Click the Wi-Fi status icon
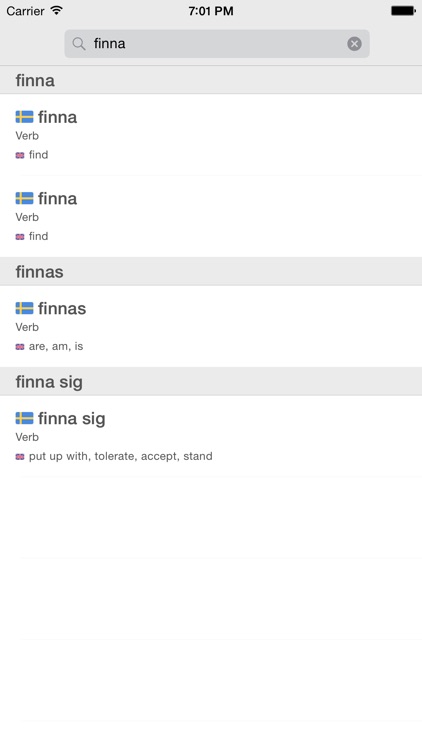Image resolution: width=422 pixels, height=750 pixels. click(56, 10)
